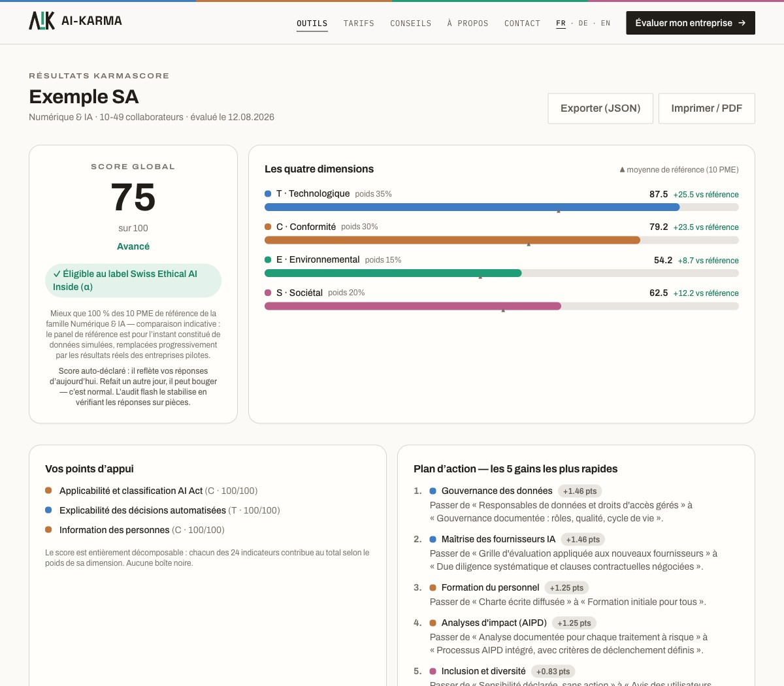This screenshot has height=686, width=784.
Task: Click the Environnemental green progress bar
Action: pyautogui.click(x=393, y=273)
